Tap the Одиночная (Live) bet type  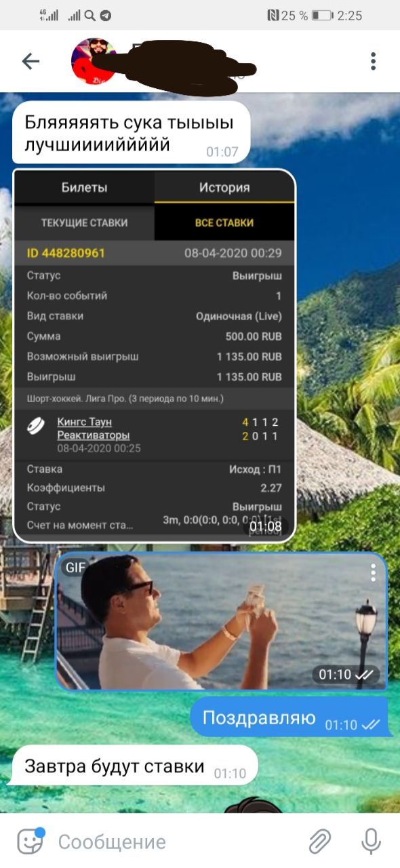pyautogui.click(x=239, y=316)
